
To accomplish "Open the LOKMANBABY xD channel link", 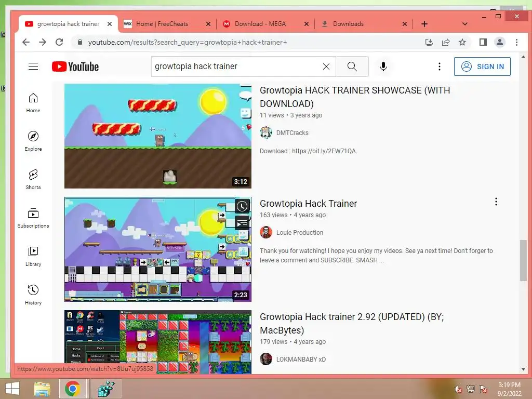I will click(301, 359).
